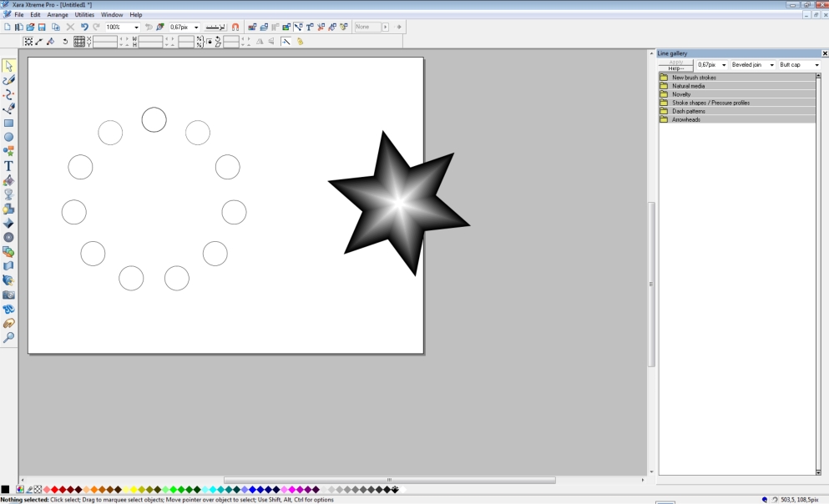The image size is (829, 504).
Task: Select the Bevel tool
Action: [x=8, y=223]
